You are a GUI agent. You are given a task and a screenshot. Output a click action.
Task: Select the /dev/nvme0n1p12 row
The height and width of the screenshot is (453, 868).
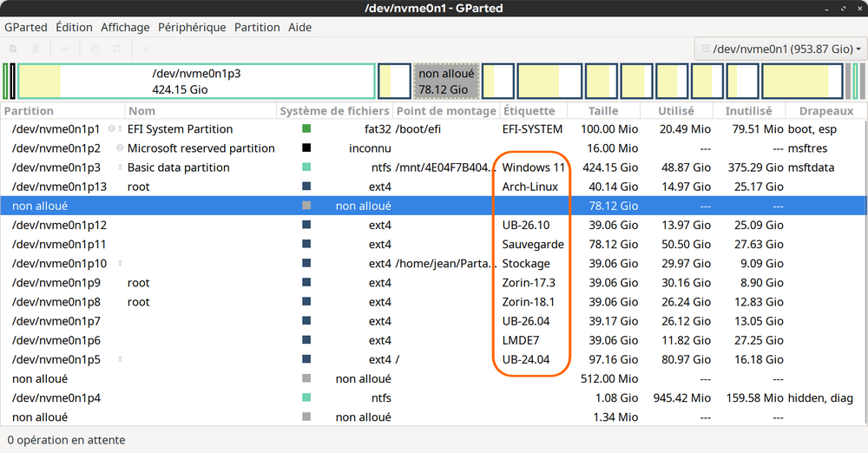[x=433, y=225]
